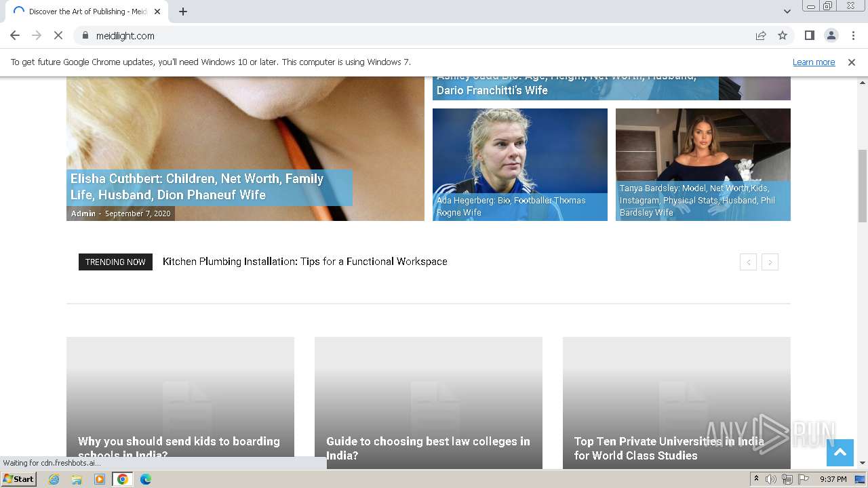The width and height of the screenshot is (868, 488).
Task: Open Windows Start menu
Action: pos(19,479)
